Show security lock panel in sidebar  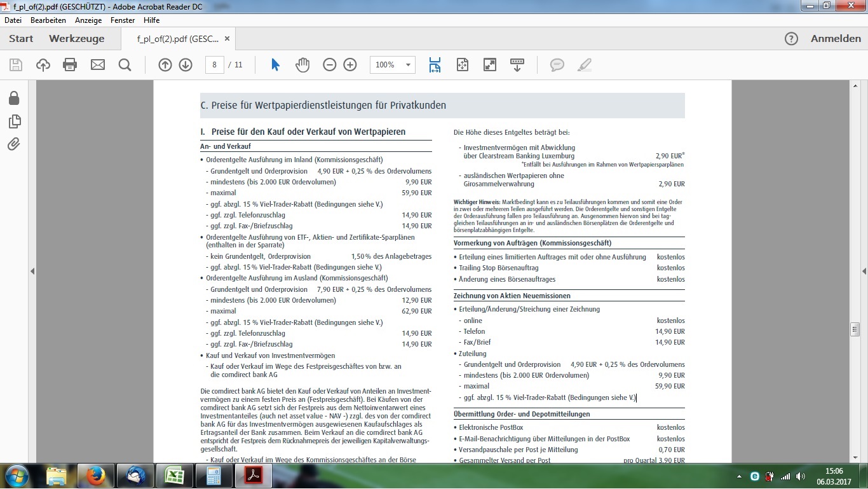click(x=14, y=98)
